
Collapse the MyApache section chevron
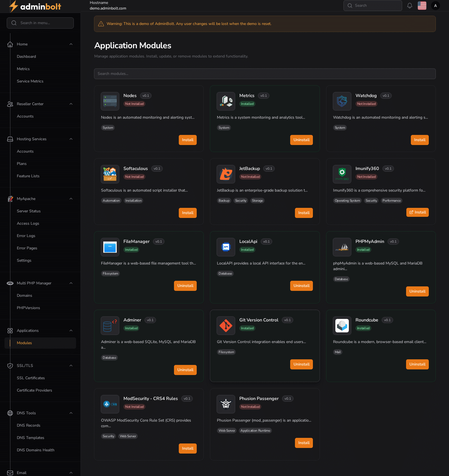coord(71,199)
